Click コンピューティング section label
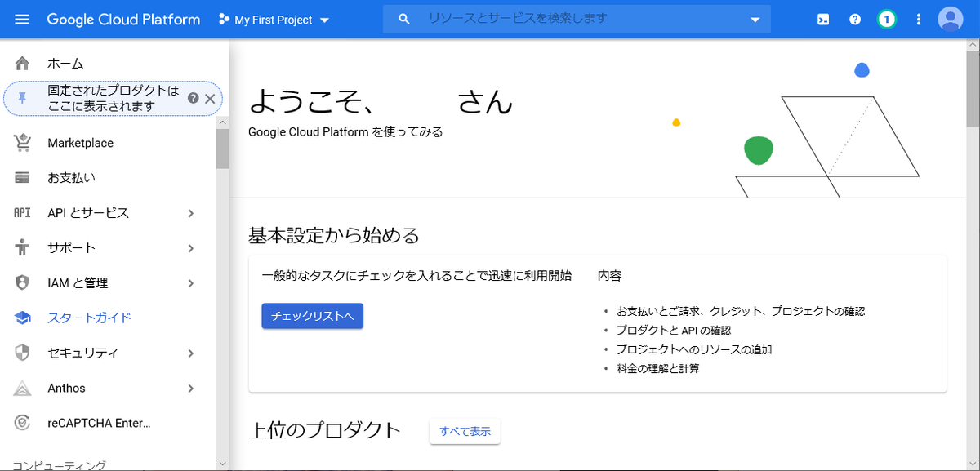The image size is (980, 471). point(59,465)
